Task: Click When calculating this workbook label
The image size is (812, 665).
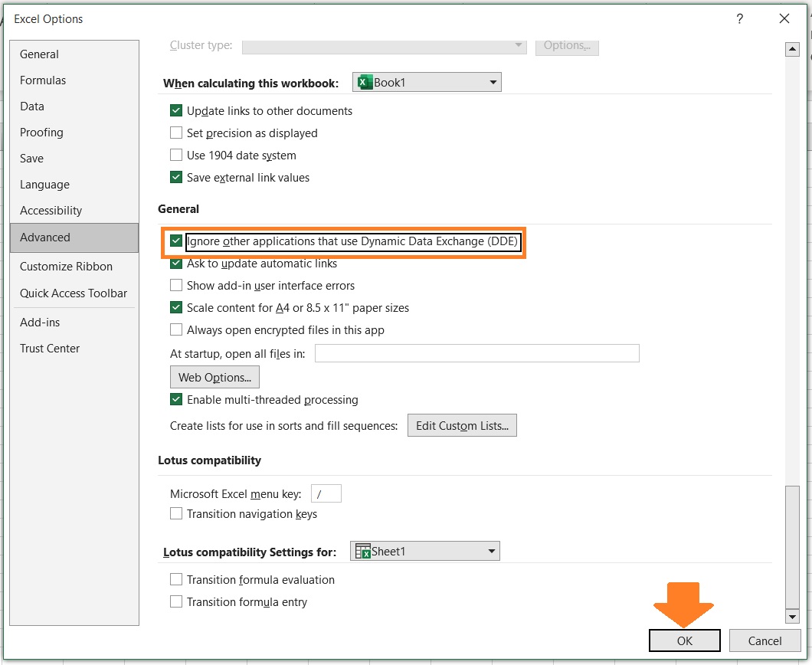Action: (x=250, y=84)
